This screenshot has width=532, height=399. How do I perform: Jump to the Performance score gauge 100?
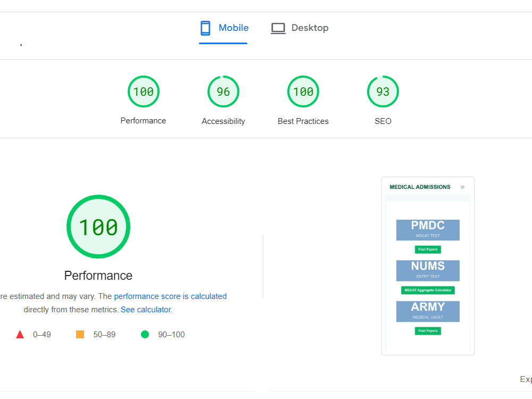point(144,92)
